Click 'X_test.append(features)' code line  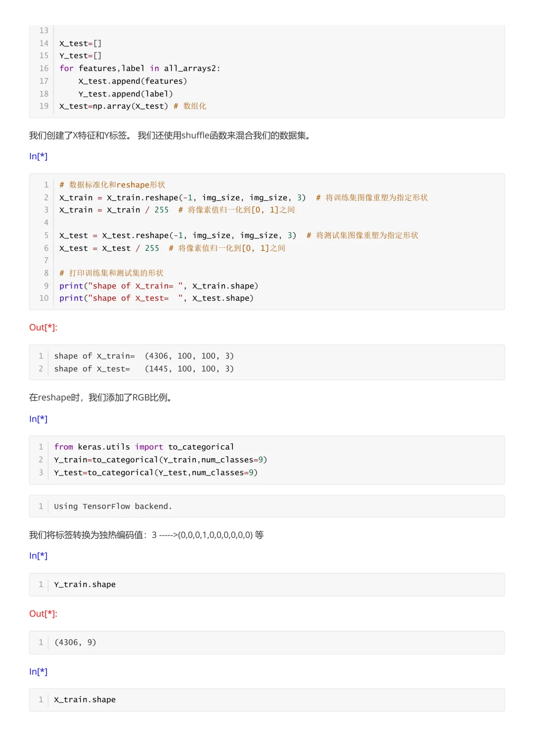(x=133, y=81)
